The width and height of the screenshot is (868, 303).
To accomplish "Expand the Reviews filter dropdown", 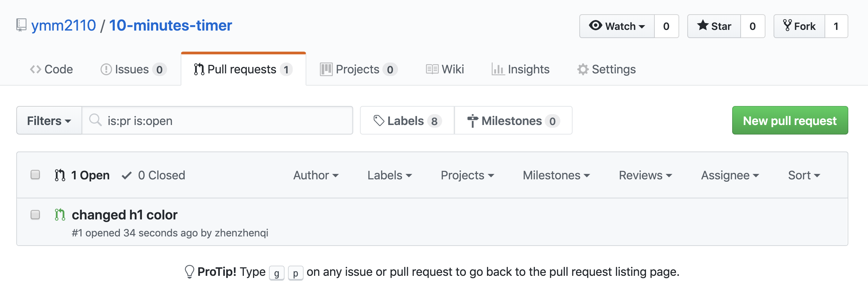I will (646, 175).
